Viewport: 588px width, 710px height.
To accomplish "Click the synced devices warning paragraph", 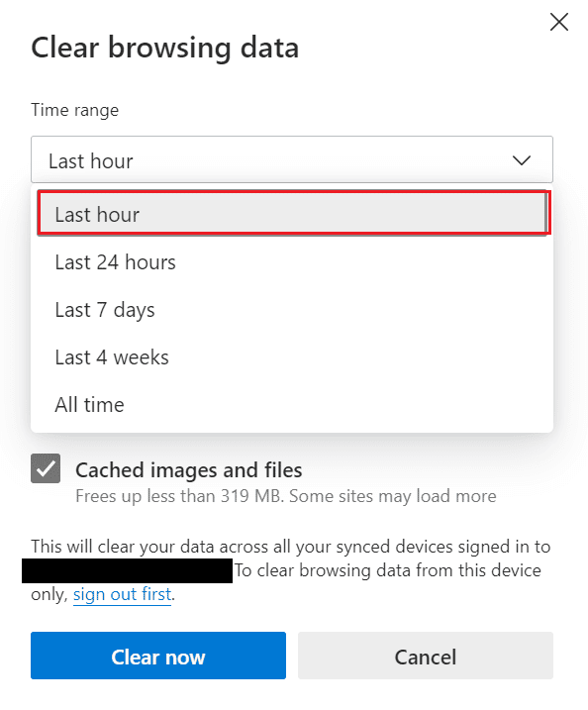I will point(291,570).
